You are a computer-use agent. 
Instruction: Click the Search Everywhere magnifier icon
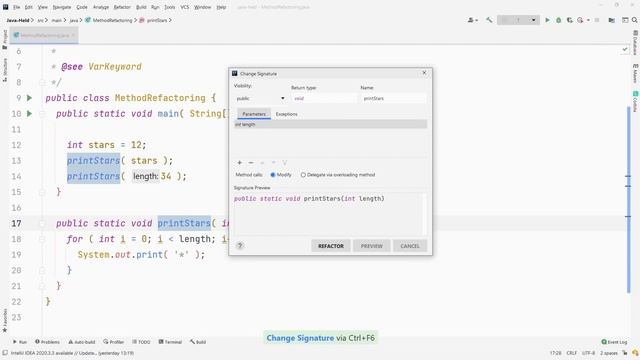[x=635, y=20]
